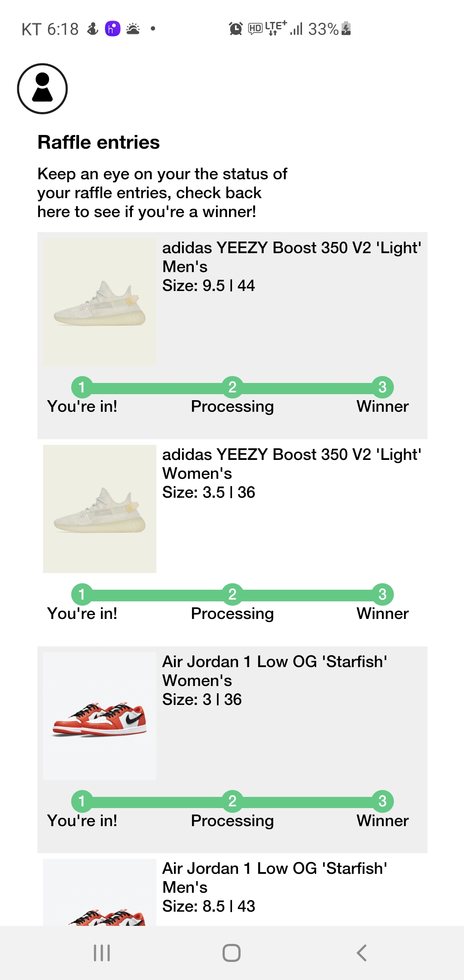Screen dimensions: 464x980
Task: Select step 3 Winner marker on Women's YEEZY
Action: tap(383, 594)
